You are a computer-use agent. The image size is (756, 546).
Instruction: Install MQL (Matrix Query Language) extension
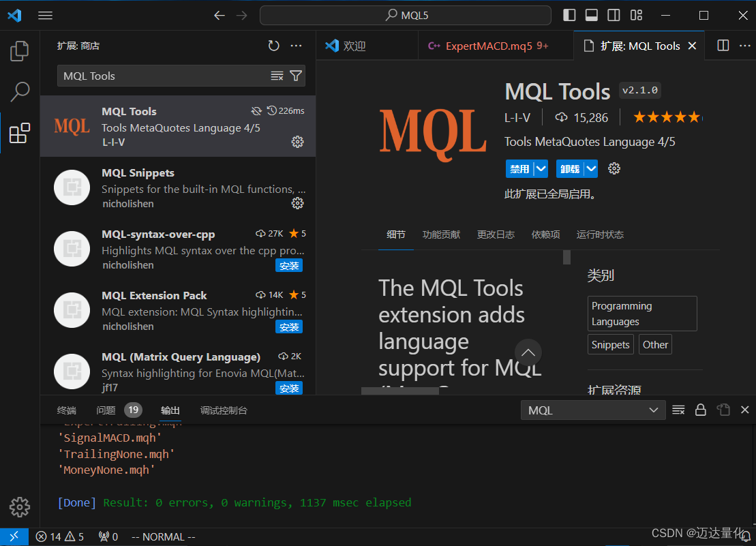[289, 388]
